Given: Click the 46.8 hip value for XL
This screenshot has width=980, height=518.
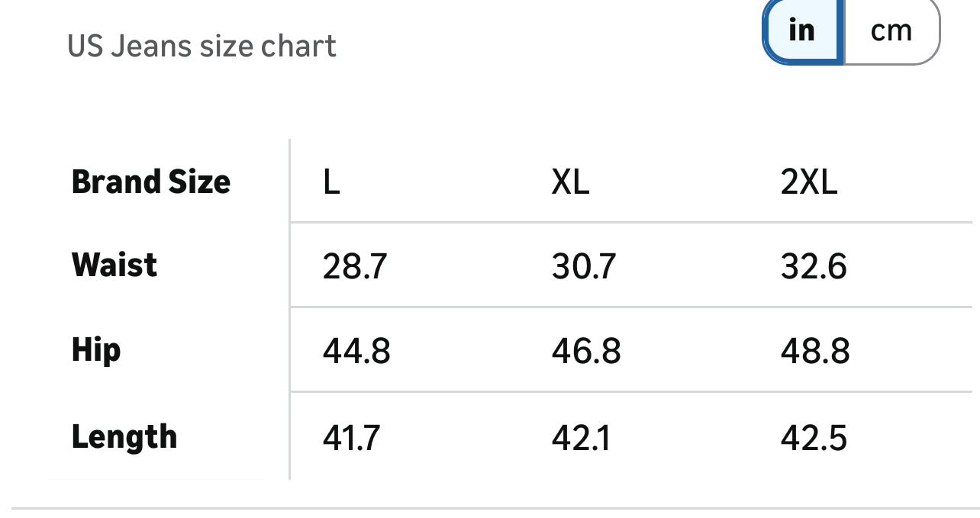Looking at the screenshot, I should click(x=586, y=352).
